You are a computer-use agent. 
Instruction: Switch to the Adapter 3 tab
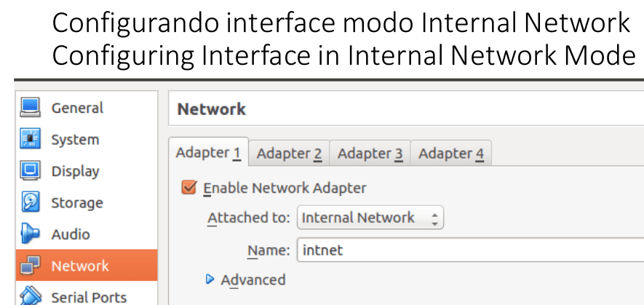click(370, 154)
